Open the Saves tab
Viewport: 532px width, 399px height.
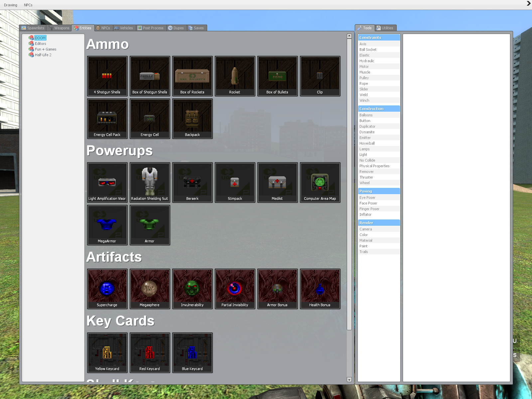pyautogui.click(x=197, y=28)
